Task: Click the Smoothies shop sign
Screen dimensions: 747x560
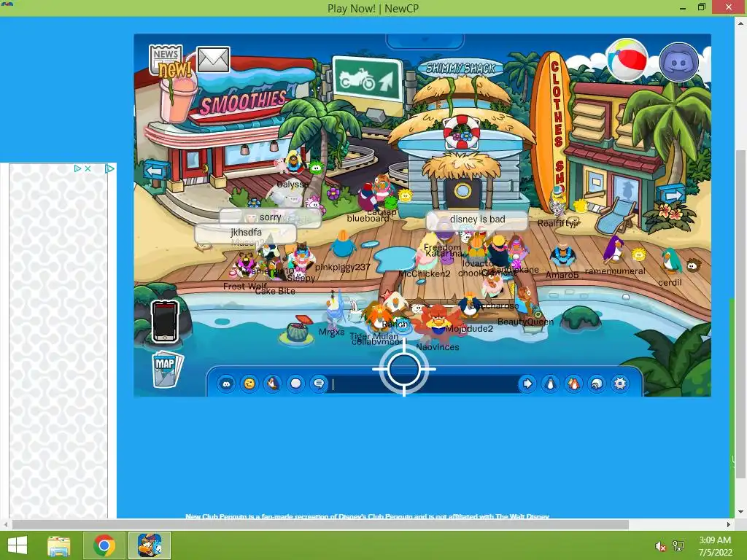Action: [243, 103]
